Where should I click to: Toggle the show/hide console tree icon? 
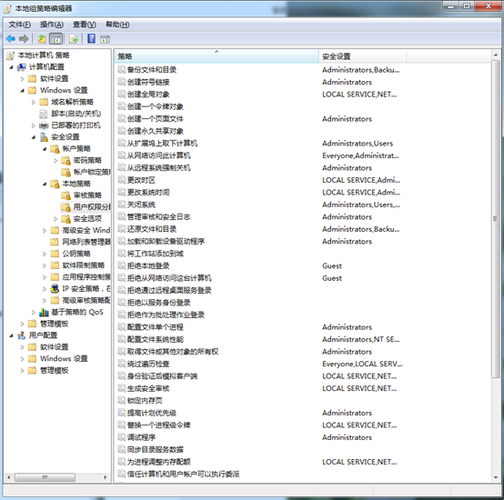click(x=56, y=39)
